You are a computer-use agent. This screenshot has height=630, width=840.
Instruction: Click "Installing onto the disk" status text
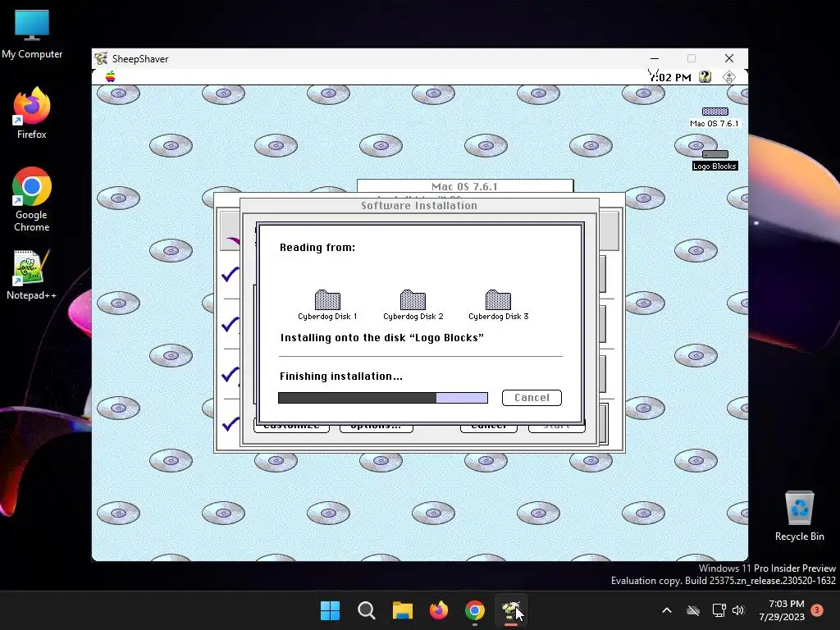[x=382, y=337]
